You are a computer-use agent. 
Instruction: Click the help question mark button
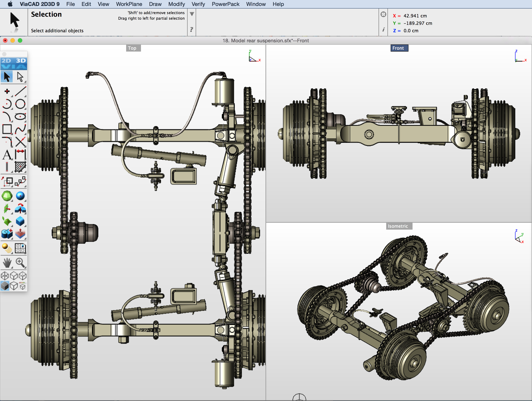tap(191, 30)
